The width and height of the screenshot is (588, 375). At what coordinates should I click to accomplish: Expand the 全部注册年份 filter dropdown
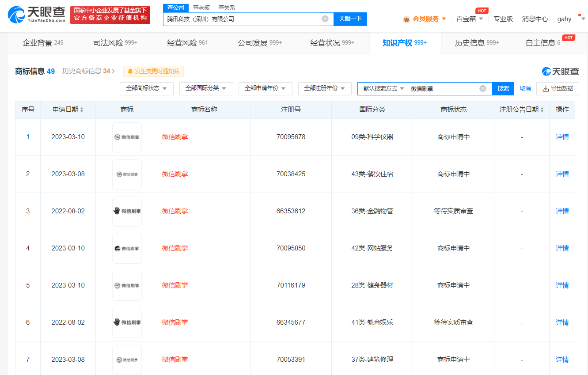[x=325, y=88]
